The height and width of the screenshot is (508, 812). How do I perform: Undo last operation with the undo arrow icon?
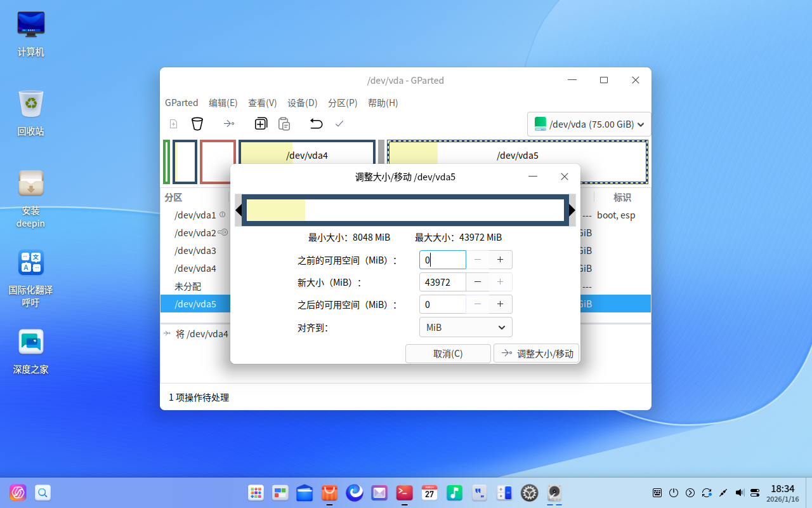(316, 123)
